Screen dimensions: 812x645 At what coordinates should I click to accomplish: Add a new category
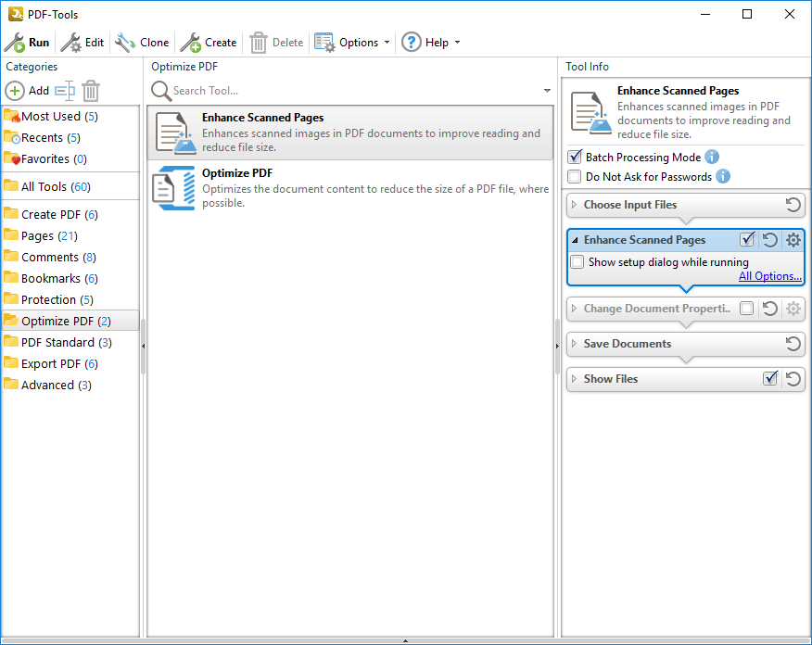tap(28, 91)
